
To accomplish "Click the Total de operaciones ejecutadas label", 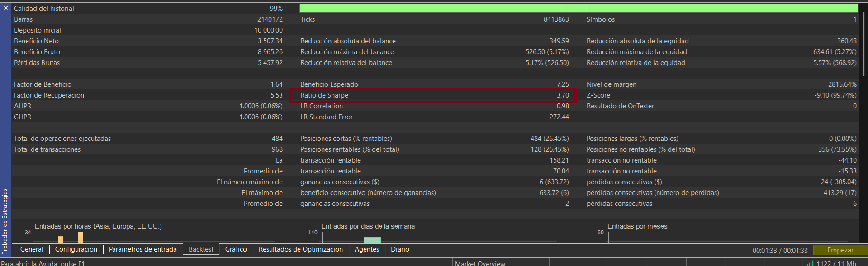I will [62, 139].
